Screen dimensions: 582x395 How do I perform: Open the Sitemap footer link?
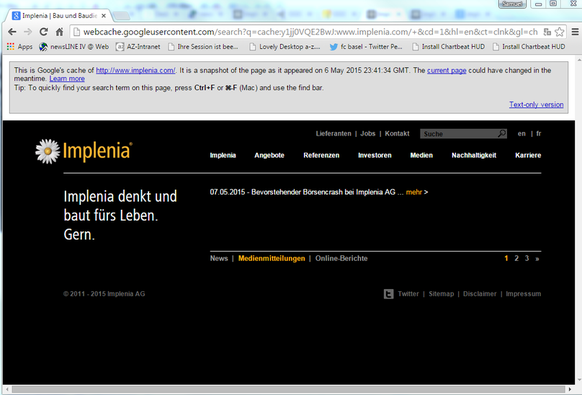[x=441, y=294]
